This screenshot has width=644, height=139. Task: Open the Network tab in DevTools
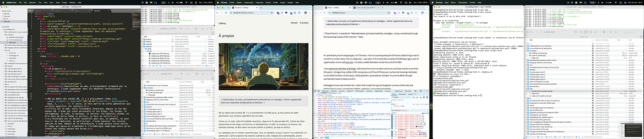point(350,91)
